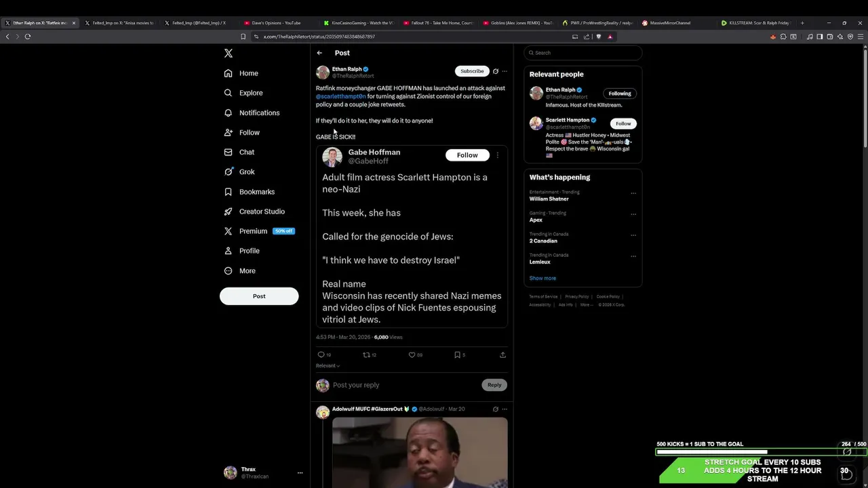This screenshot has height=488, width=868.
Task: Click the gray Reply button
Action: pyautogui.click(x=494, y=385)
